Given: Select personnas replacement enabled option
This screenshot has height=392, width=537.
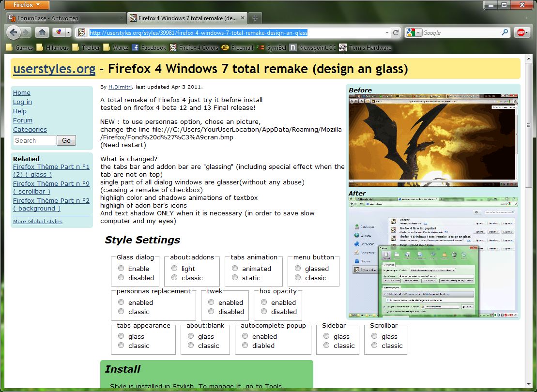Looking at the screenshot, I should [x=121, y=302].
